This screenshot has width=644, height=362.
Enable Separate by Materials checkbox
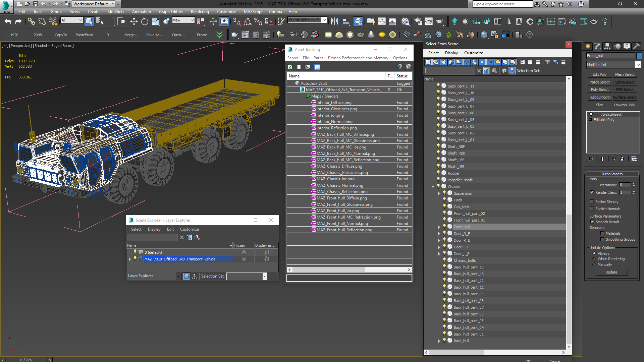[602, 233]
